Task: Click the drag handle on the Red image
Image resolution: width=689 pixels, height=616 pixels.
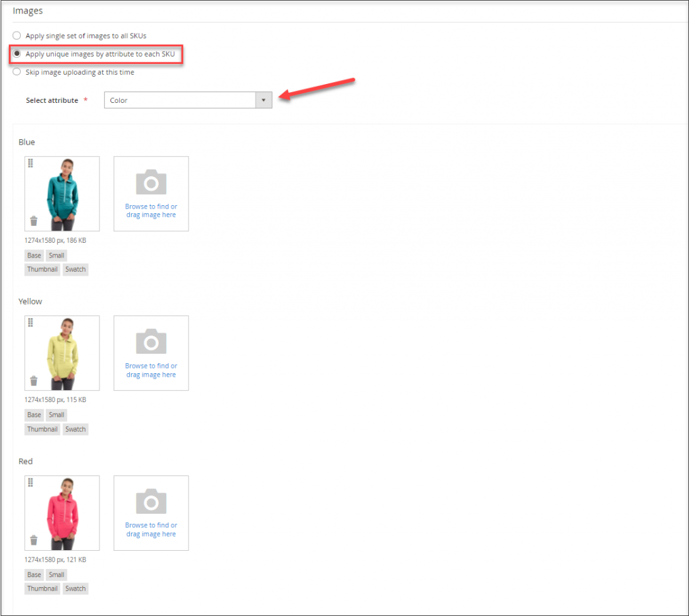Action: (x=30, y=483)
